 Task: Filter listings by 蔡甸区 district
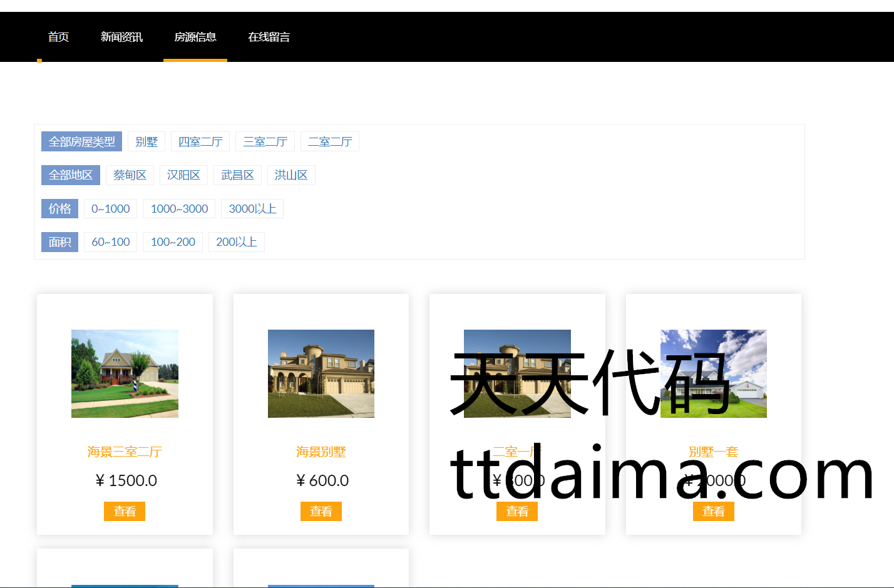click(130, 175)
